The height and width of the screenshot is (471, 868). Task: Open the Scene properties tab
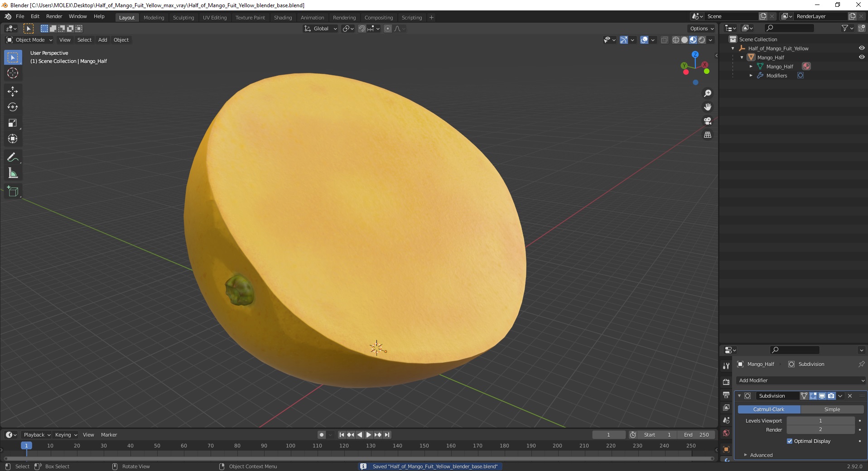tap(726, 420)
